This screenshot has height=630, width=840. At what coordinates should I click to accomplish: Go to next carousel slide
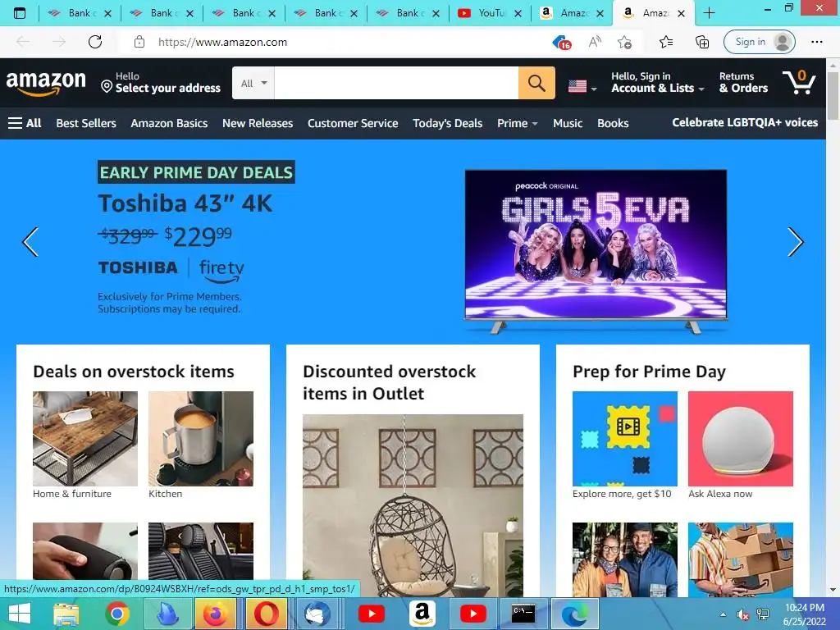click(x=796, y=242)
